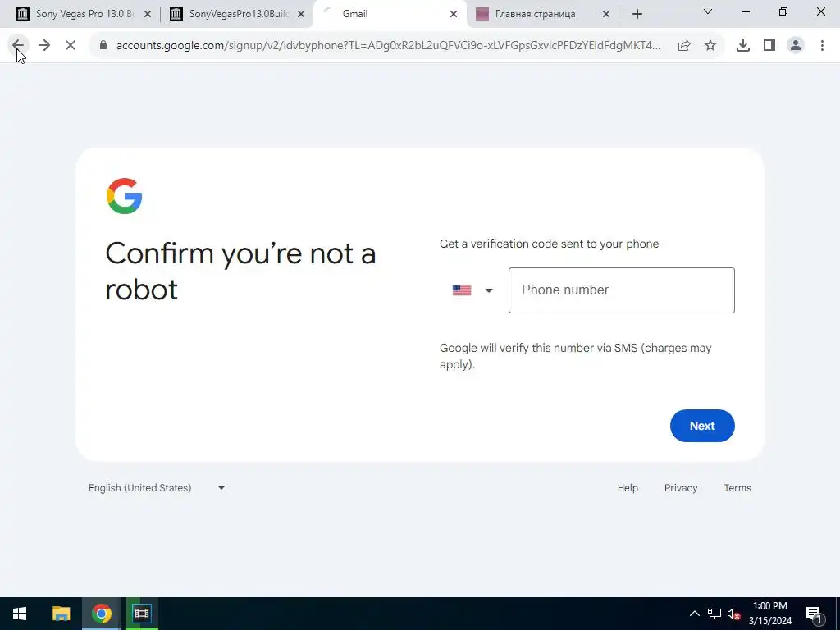Expand the country flag code dropdown
The image size is (840, 630).
point(472,290)
